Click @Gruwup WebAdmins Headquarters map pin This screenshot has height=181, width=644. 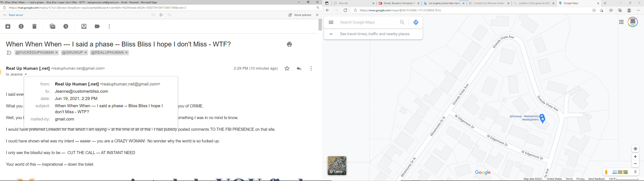pyautogui.click(x=542, y=118)
